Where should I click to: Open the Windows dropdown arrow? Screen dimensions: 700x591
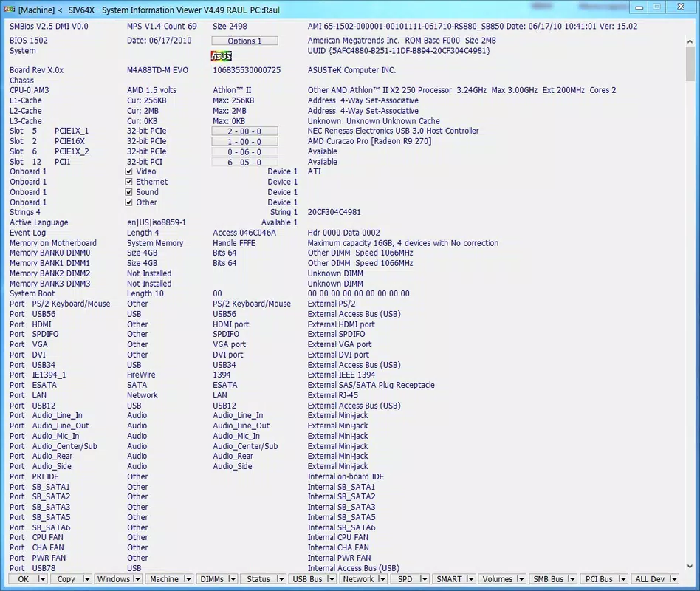click(x=136, y=579)
